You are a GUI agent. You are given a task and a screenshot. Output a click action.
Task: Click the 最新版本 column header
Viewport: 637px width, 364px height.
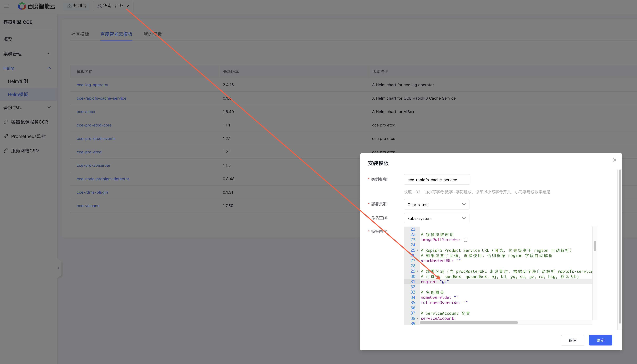pyautogui.click(x=231, y=72)
